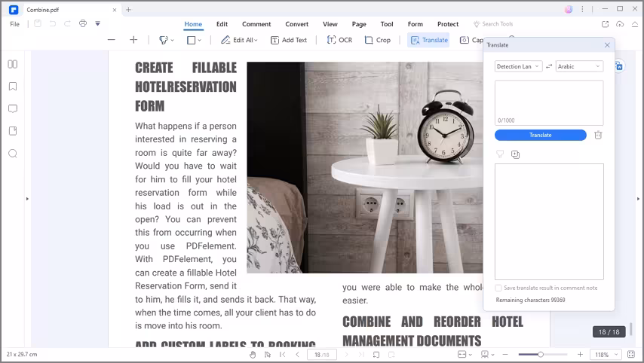The width and height of the screenshot is (644, 363).
Task: Close the Combine.pdf tab
Action: click(115, 10)
